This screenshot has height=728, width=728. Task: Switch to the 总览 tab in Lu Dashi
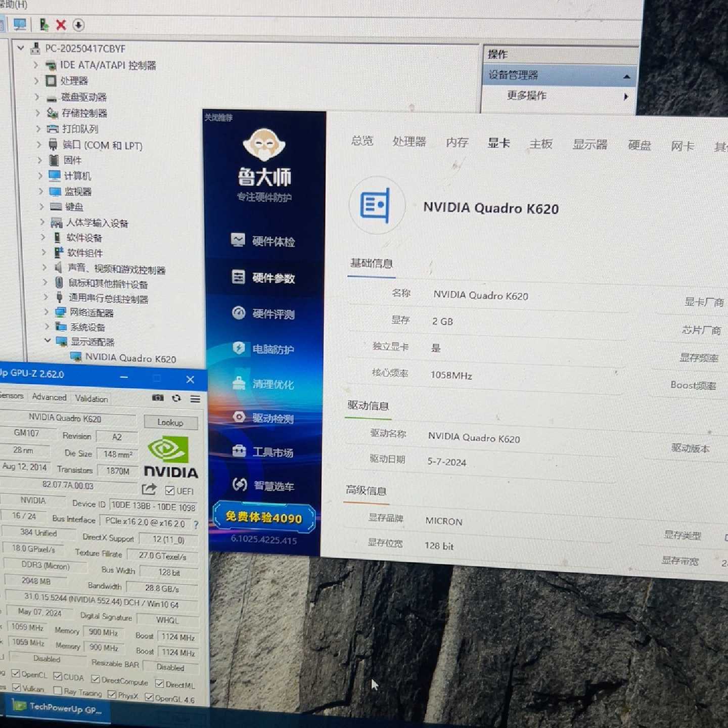point(362,141)
